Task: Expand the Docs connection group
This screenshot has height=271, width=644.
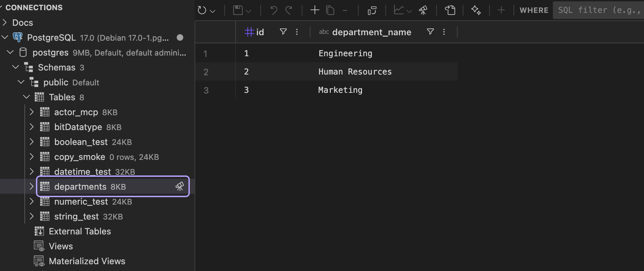Action: point(5,22)
